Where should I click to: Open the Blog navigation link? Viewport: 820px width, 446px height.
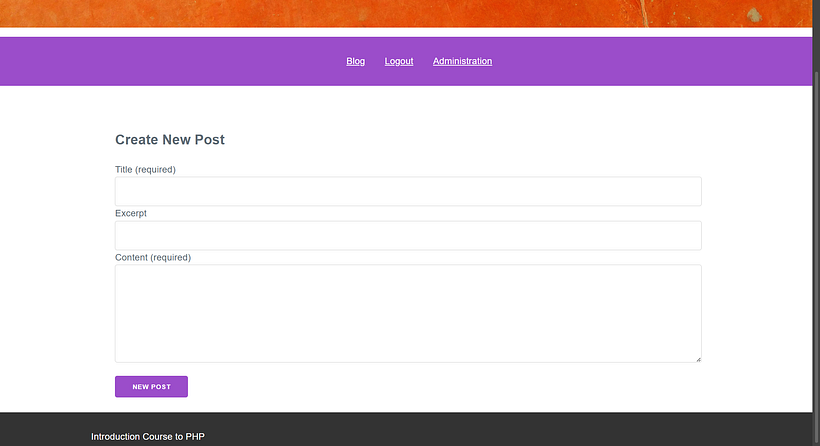pyautogui.click(x=355, y=61)
